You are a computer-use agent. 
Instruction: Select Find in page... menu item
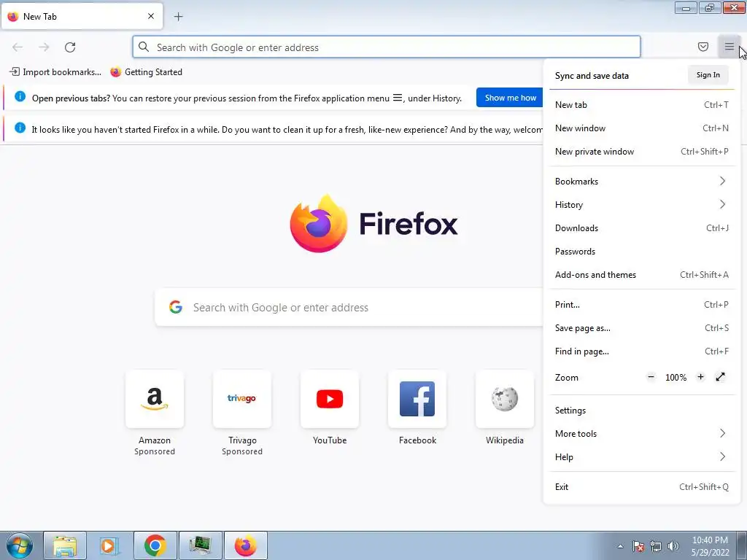tap(642, 351)
